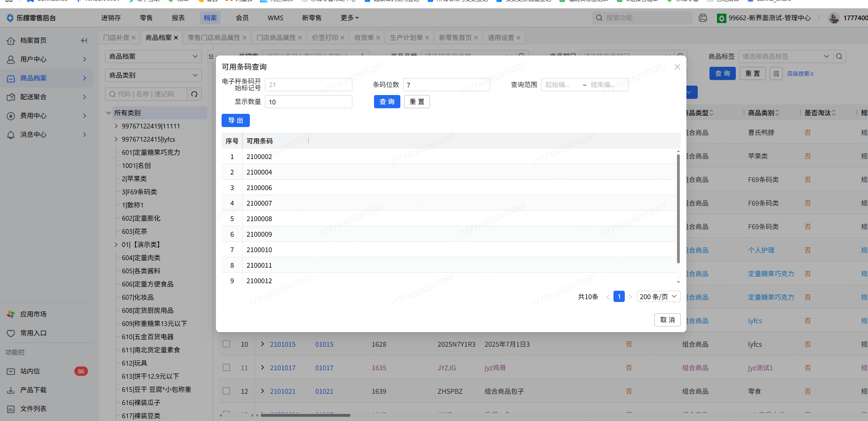The image size is (868, 421).
Task: Open 文件列表 in sidebar
Action: click(x=33, y=409)
